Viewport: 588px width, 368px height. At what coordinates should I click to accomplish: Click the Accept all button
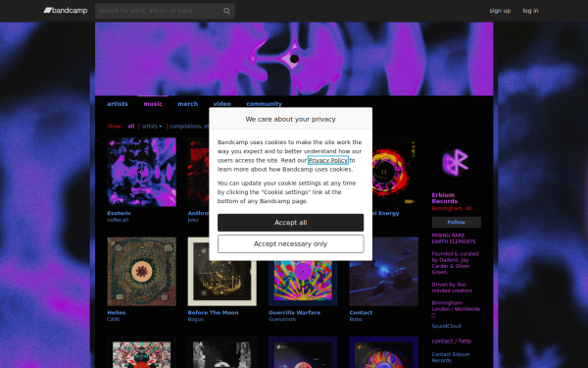tap(291, 223)
